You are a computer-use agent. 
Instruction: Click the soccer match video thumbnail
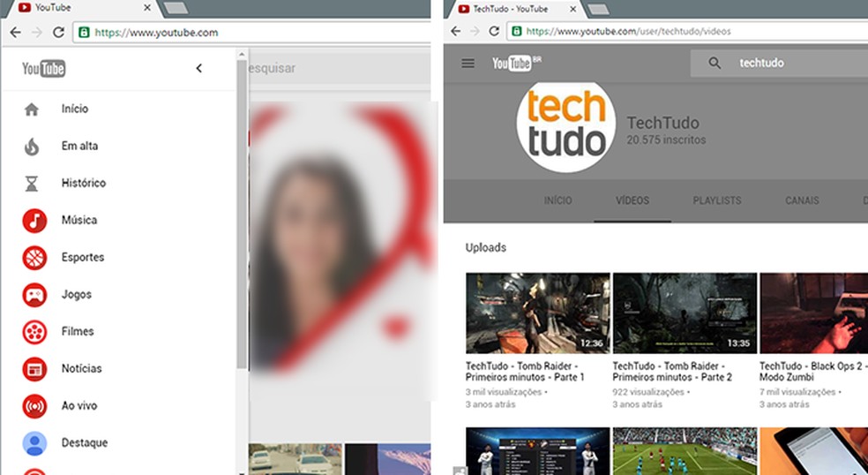coord(685,451)
